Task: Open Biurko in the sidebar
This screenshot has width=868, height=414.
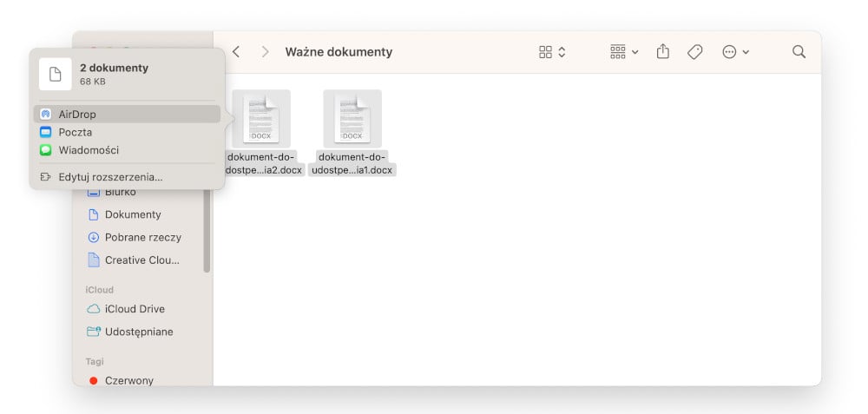Action: [120, 192]
